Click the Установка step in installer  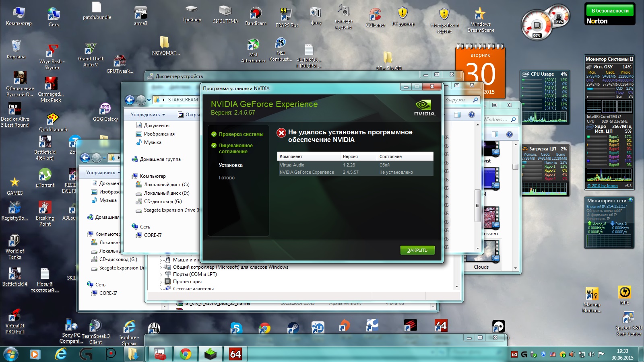(231, 165)
